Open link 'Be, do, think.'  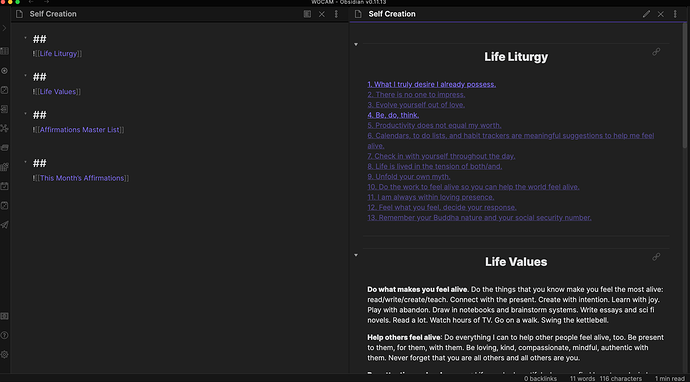(393, 115)
